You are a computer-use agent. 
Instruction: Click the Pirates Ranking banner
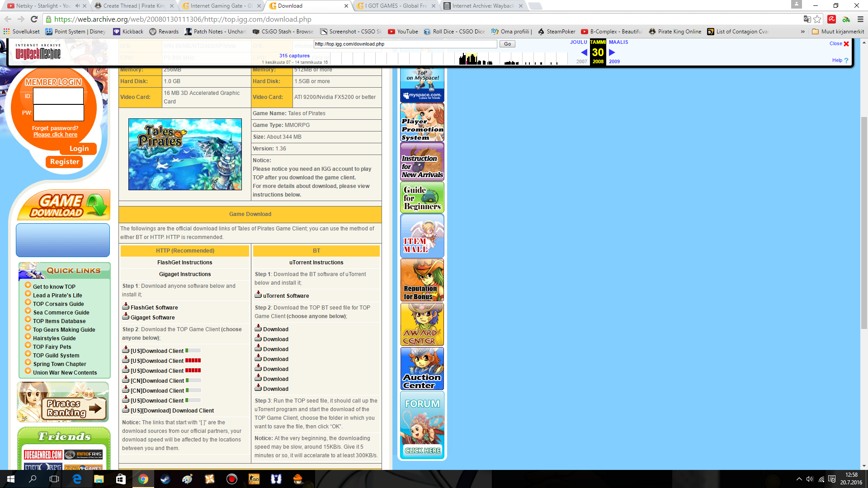pyautogui.click(x=63, y=402)
